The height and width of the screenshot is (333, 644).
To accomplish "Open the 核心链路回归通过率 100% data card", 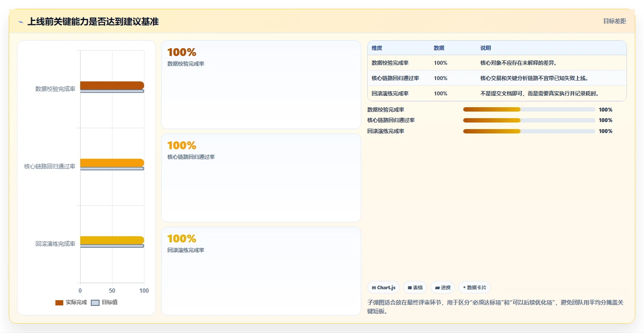I will [x=261, y=178].
